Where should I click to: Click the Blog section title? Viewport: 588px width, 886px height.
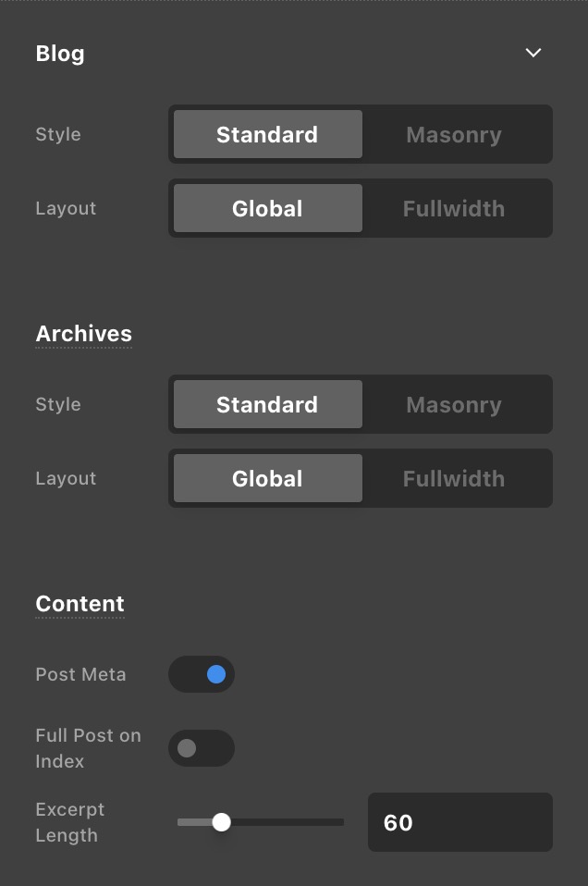click(60, 54)
